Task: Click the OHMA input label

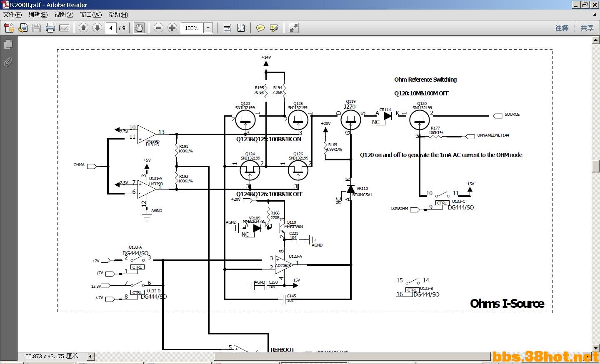Action: [x=79, y=165]
